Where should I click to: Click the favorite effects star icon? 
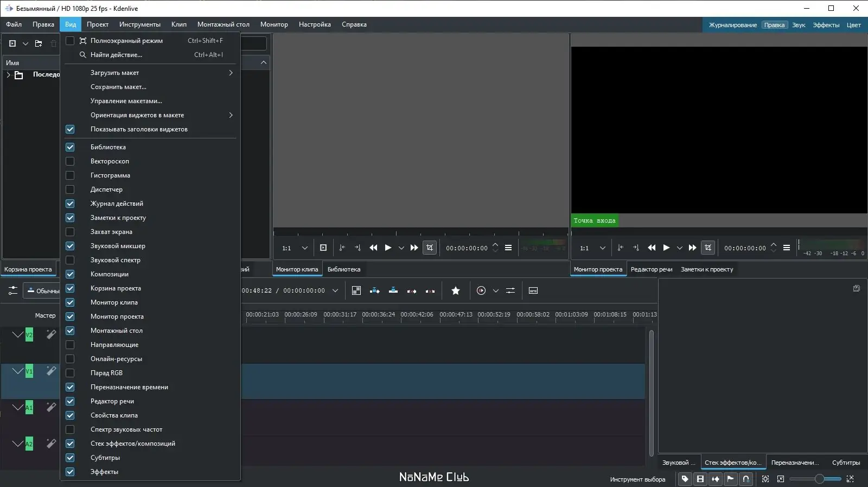[456, 291]
